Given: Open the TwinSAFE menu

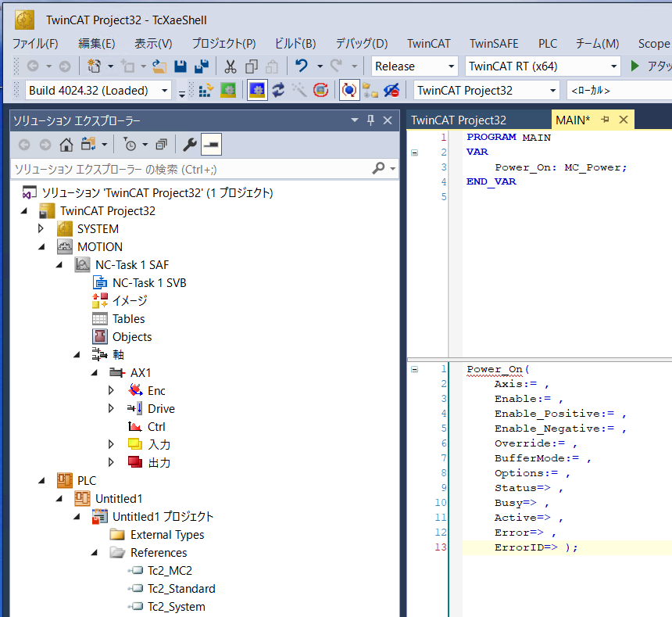Looking at the screenshot, I should pyautogui.click(x=493, y=43).
